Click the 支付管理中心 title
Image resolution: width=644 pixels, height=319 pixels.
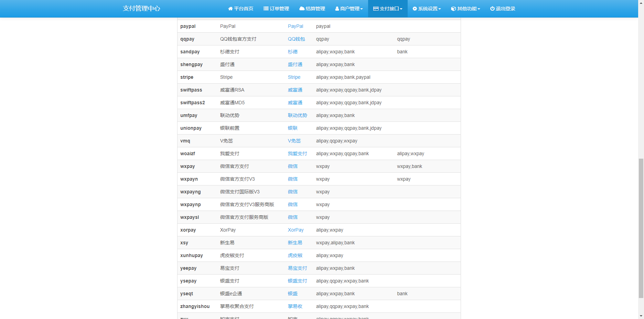pyautogui.click(x=141, y=9)
